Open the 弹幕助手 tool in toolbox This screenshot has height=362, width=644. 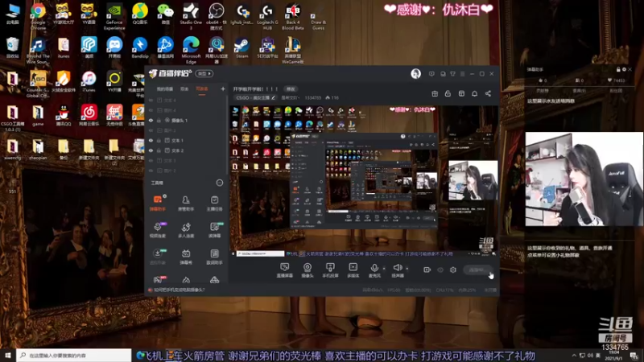click(x=158, y=204)
